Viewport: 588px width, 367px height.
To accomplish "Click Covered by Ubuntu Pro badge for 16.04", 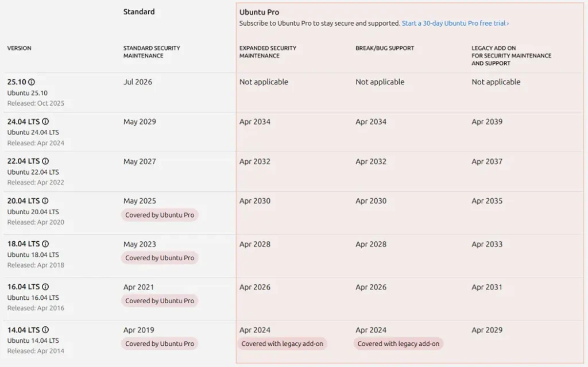I will point(160,301).
